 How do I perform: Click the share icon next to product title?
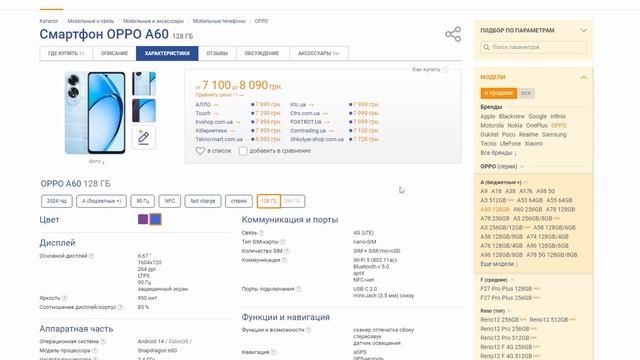coord(453,34)
